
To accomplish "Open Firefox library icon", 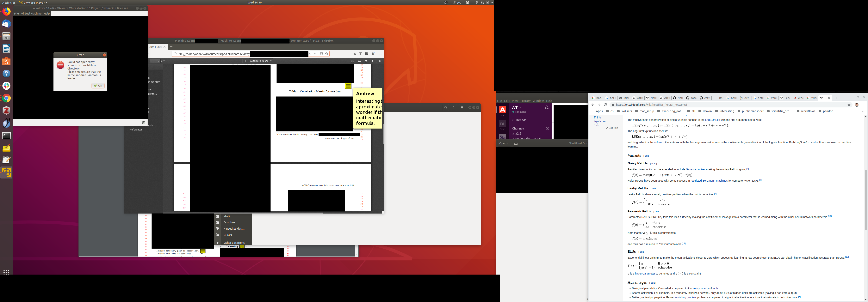I will click(354, 54).
